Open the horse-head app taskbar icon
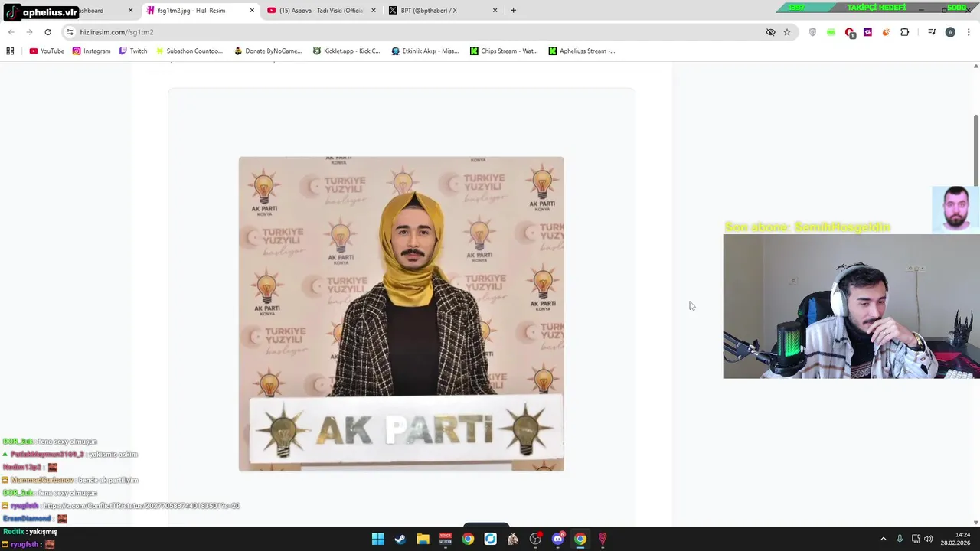This screenshot has width=980, height=551. [513, 539]
